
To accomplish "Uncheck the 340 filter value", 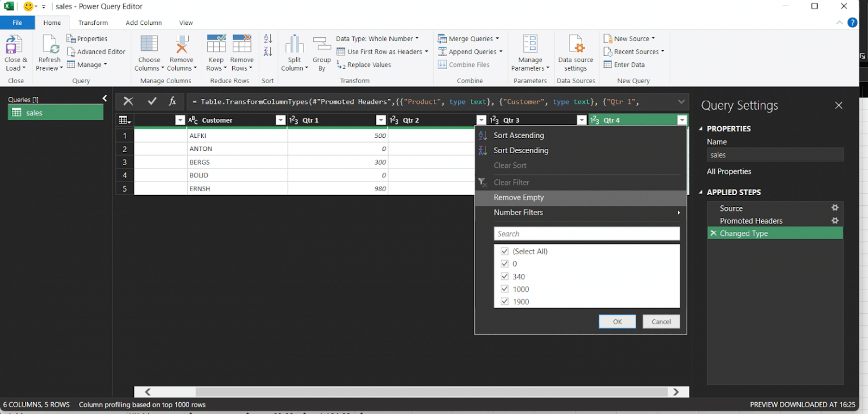I will [505, 276].
